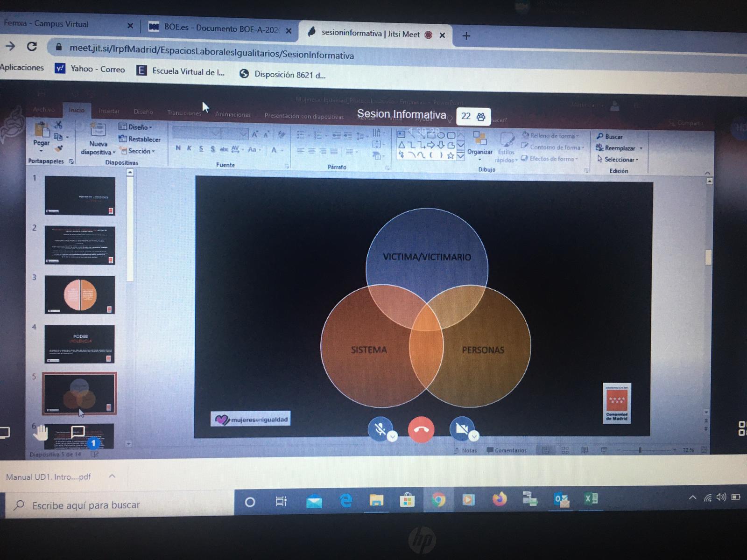Screen dimensions: 747x560
Task: Open the Aplicaciones bookmark shortcut
Action: 22,67
